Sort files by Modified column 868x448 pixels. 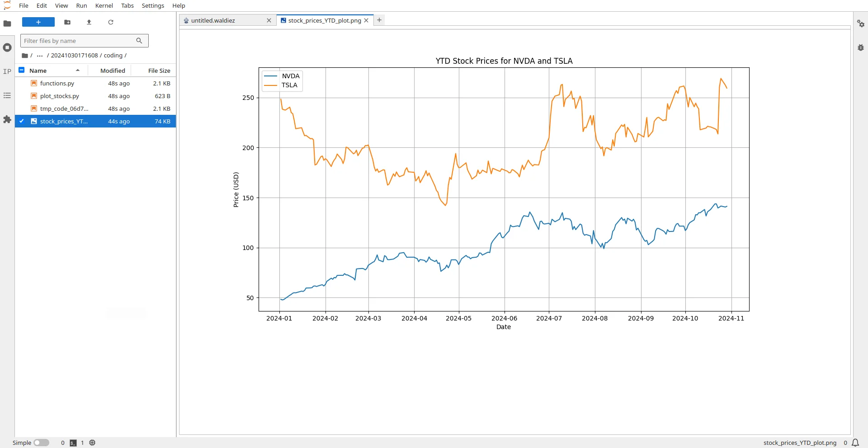[113, 71]
